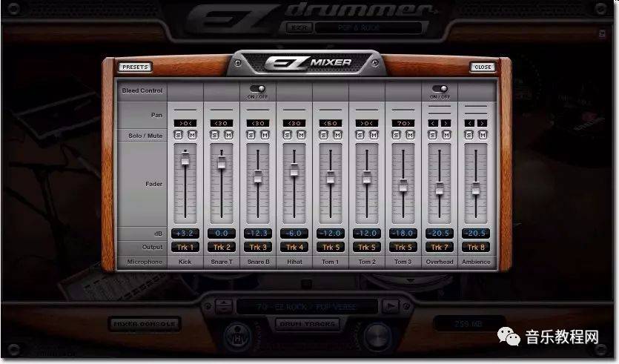Click Overhead left pan arrow
This screenshot has height=364, width=619.
coord(433,123)
